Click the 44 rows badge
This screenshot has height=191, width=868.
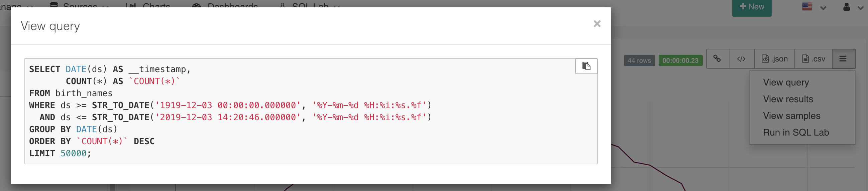[x=639, y=60]
